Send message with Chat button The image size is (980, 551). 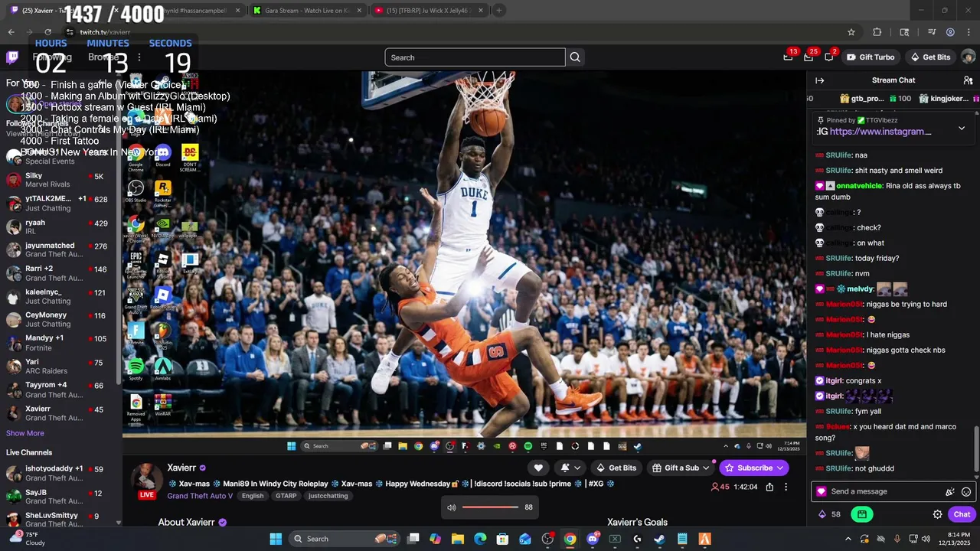pyautogui.click(x=962, y=514)
